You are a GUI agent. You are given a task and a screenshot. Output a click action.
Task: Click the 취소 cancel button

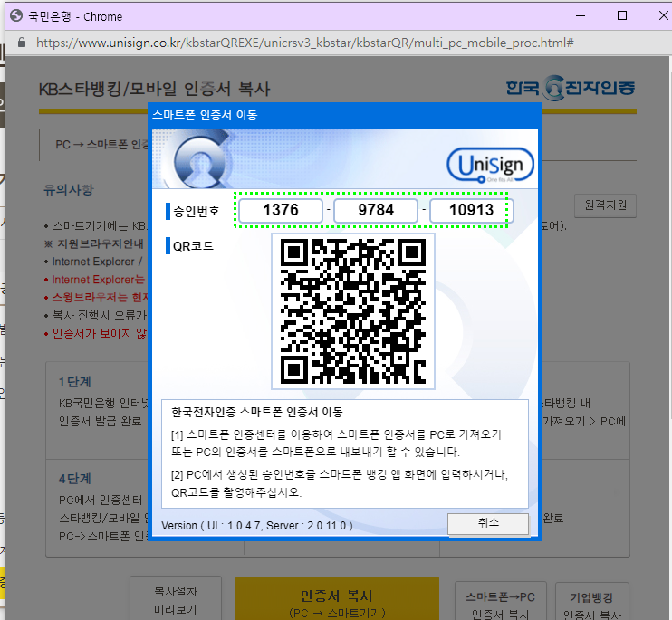488,523
